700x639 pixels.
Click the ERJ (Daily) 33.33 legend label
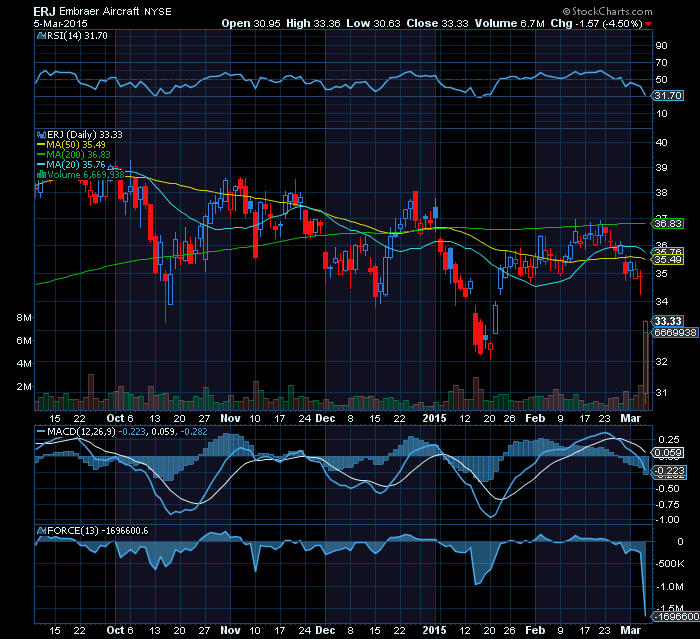(85, 135)
